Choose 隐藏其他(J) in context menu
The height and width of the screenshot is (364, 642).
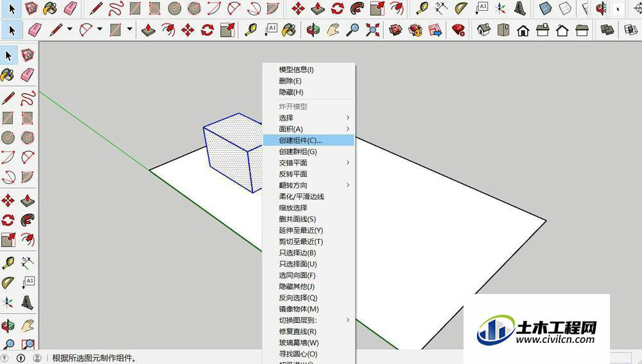pyautogui.click(x=308, y=286)
